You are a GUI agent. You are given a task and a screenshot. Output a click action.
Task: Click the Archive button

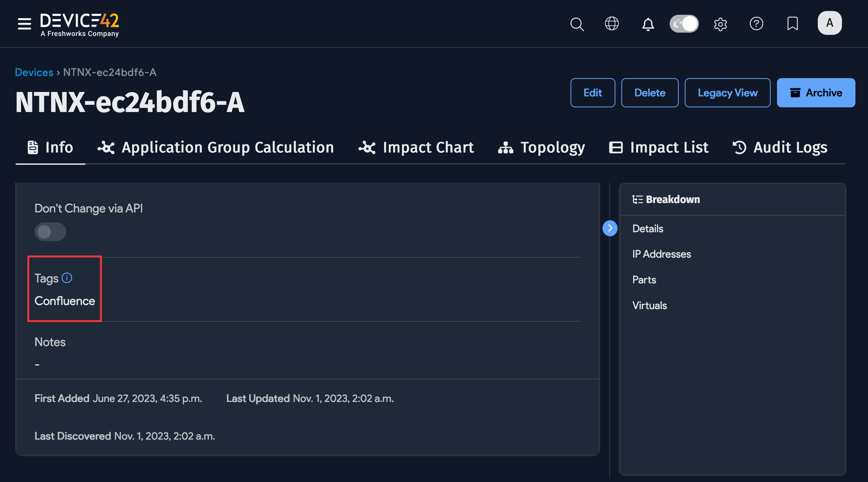[x=816, y=93]
